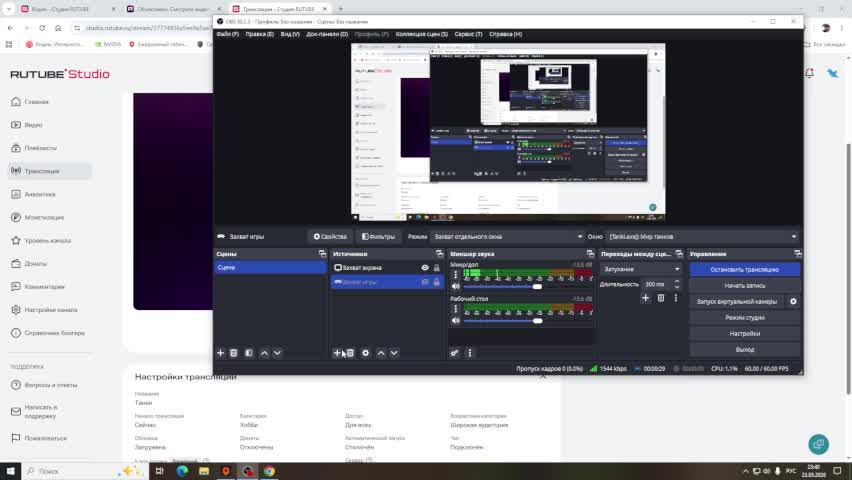Lock the Захват экрана source
Image resolution: width=852 pixels, height=480 pixels.
(x=436, y=267)
